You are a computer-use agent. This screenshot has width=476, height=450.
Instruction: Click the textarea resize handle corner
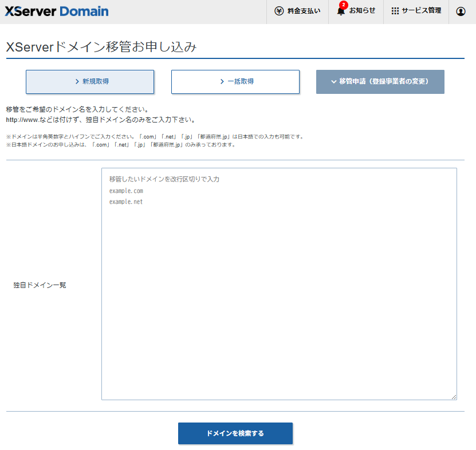click(454, 397)
